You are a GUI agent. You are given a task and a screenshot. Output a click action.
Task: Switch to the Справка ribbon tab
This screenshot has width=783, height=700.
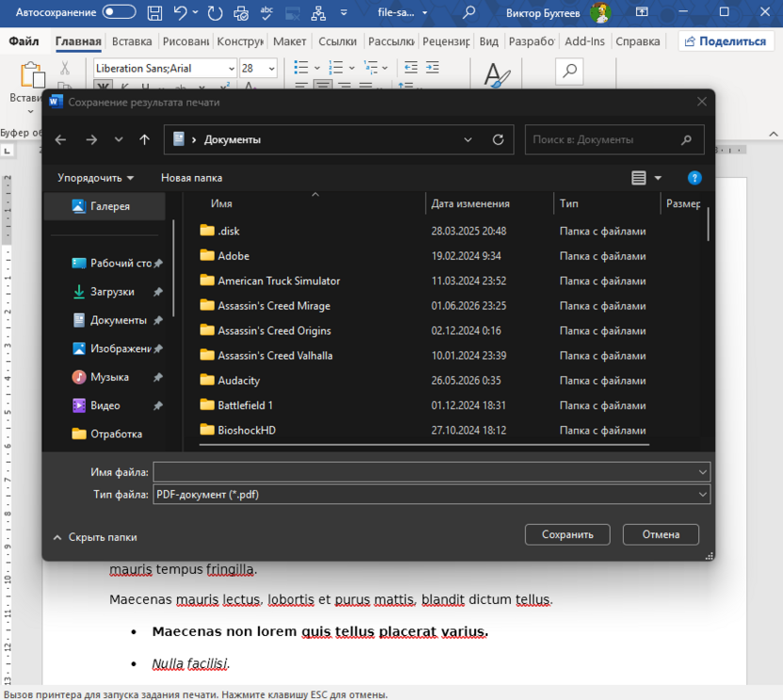coord(638,41)
